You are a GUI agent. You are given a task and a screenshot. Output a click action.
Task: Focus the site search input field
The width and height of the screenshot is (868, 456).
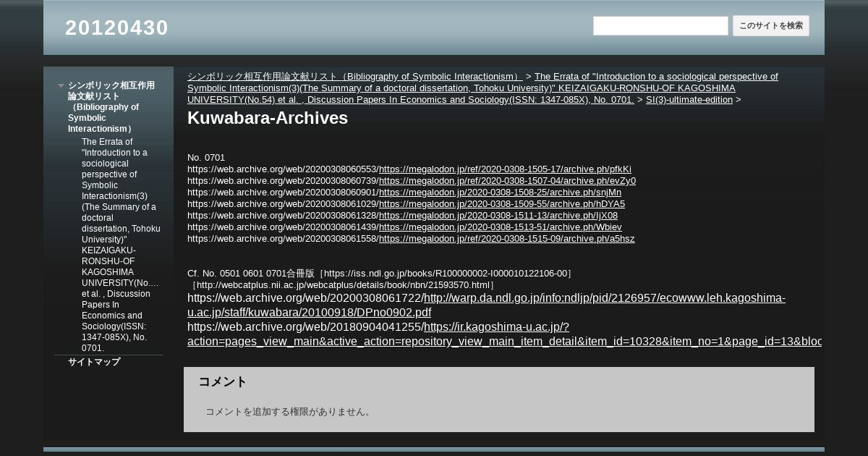click(x=660, y=26)
